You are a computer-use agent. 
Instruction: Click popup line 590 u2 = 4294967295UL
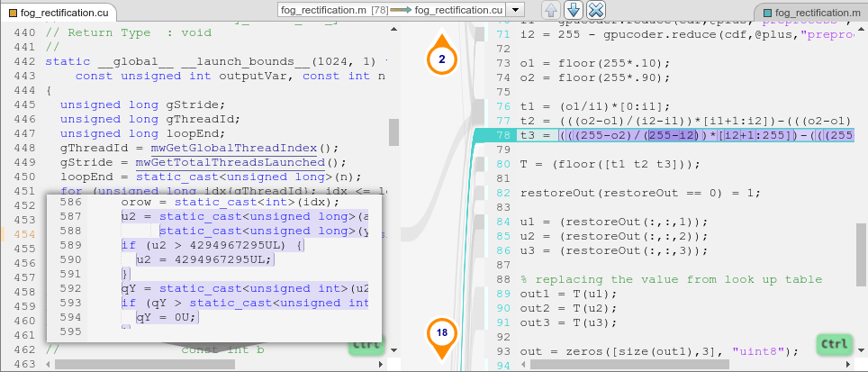pyautogui.click(x=204, y=259)
